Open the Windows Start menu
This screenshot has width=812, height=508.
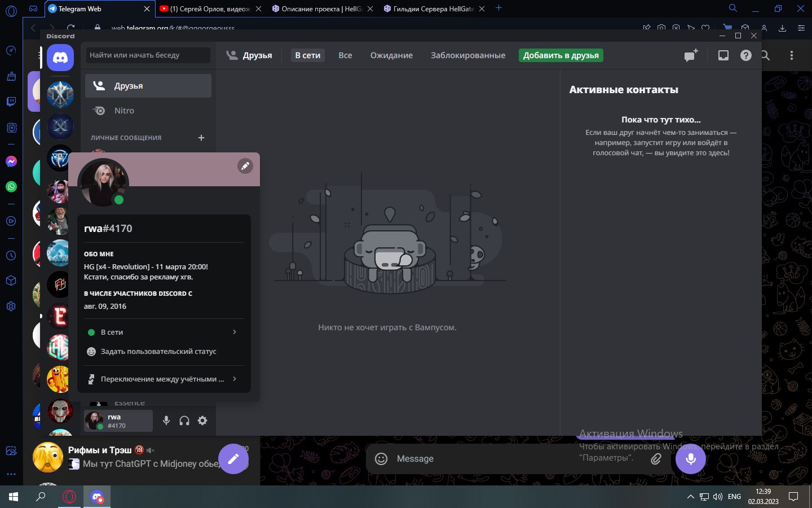[14, 497]
